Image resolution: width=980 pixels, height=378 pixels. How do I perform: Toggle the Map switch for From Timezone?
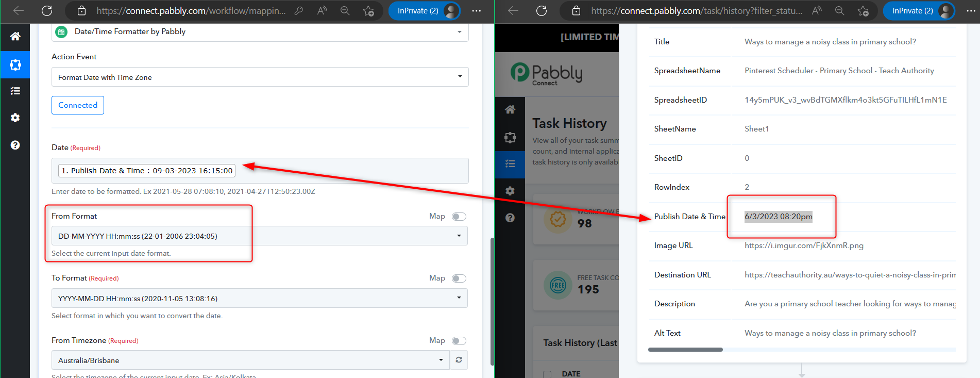459,341
